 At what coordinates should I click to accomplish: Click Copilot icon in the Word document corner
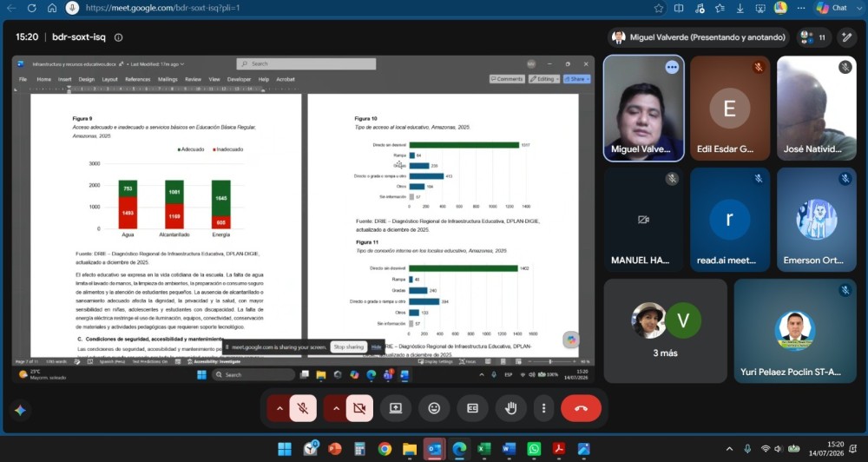click(x=571, y=340)
